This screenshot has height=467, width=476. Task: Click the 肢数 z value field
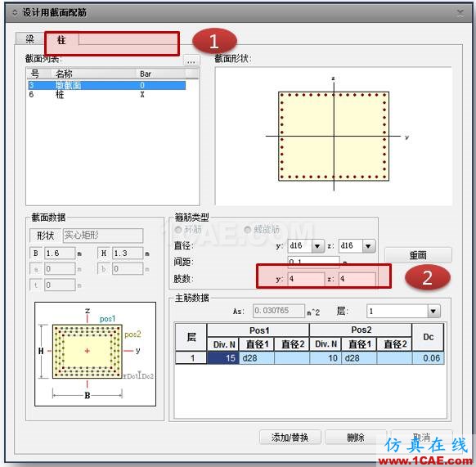point(357,279)
